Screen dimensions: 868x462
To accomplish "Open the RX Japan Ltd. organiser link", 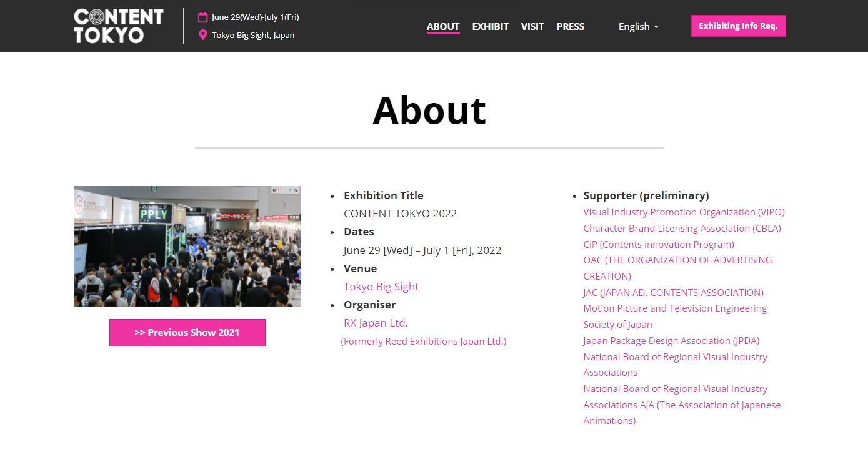I will click(376, 323).
